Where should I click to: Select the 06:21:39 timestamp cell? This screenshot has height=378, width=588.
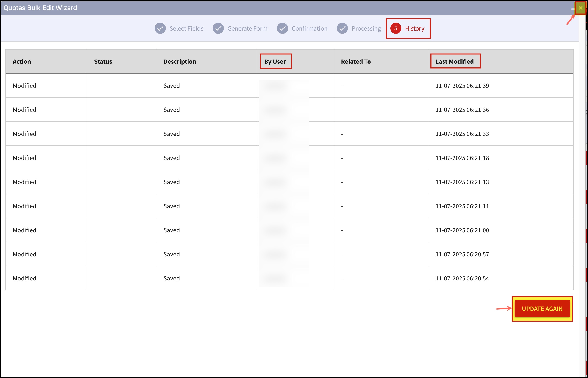462,86
